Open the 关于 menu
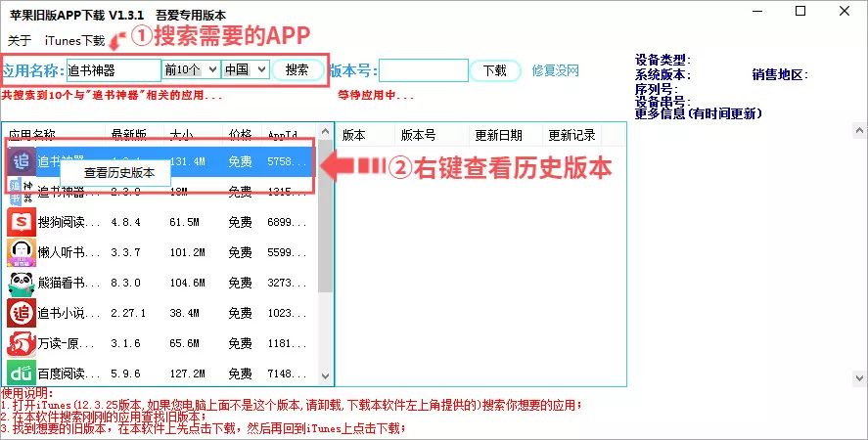This screenshot has height=440, width=868. click(20, 40)
